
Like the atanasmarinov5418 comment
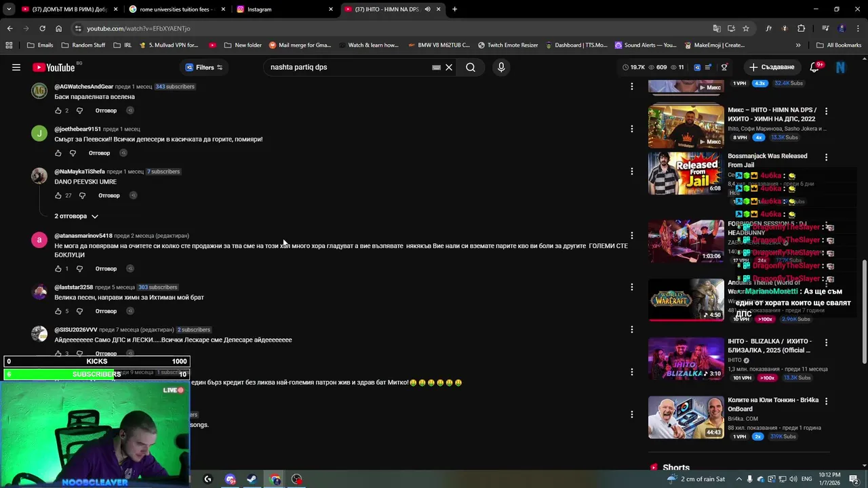58,269
